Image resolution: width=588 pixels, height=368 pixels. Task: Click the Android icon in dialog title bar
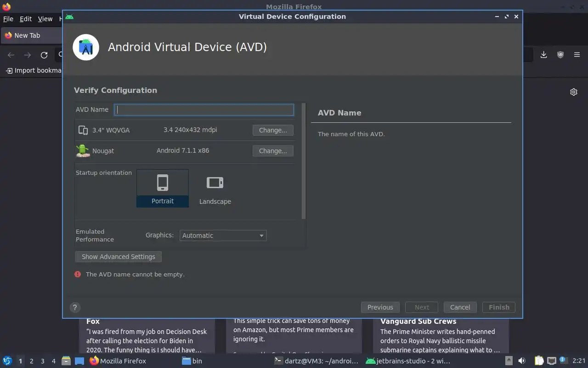coord(69,17)
